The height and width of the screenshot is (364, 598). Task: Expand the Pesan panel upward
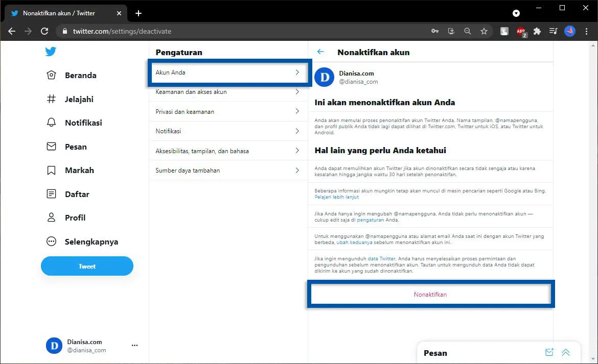coord(565,352)
